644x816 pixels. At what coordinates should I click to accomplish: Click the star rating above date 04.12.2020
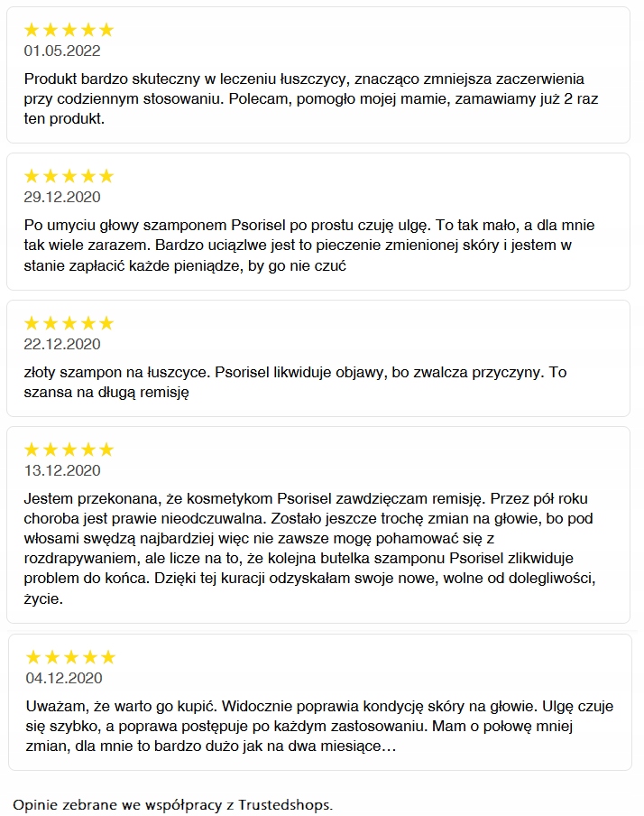[x=70, y=657]
